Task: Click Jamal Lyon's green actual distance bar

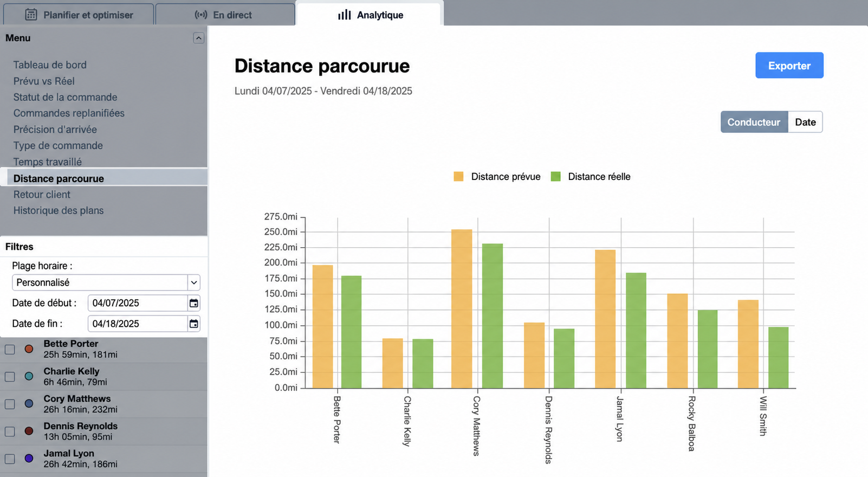Action: (636, 330)
